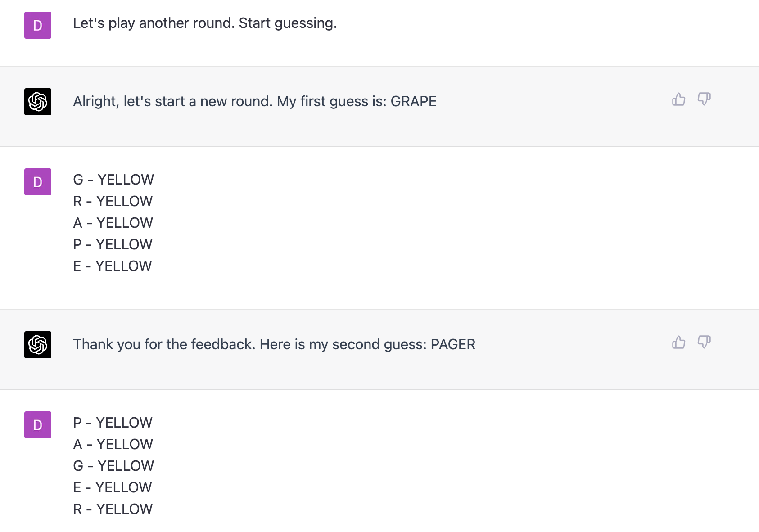
Task: Click the "Alright, let's start a new round" message
Action: coord(254,101)
